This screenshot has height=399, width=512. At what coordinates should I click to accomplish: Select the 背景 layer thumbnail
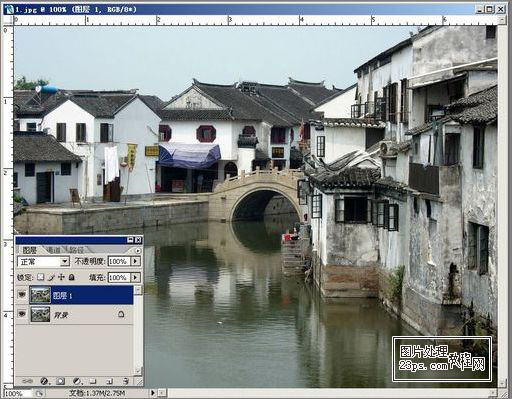click(40, 314)
